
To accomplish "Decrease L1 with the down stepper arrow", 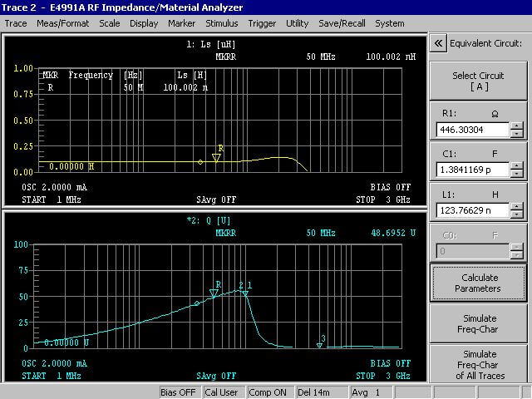I will (x=517, y=214).
